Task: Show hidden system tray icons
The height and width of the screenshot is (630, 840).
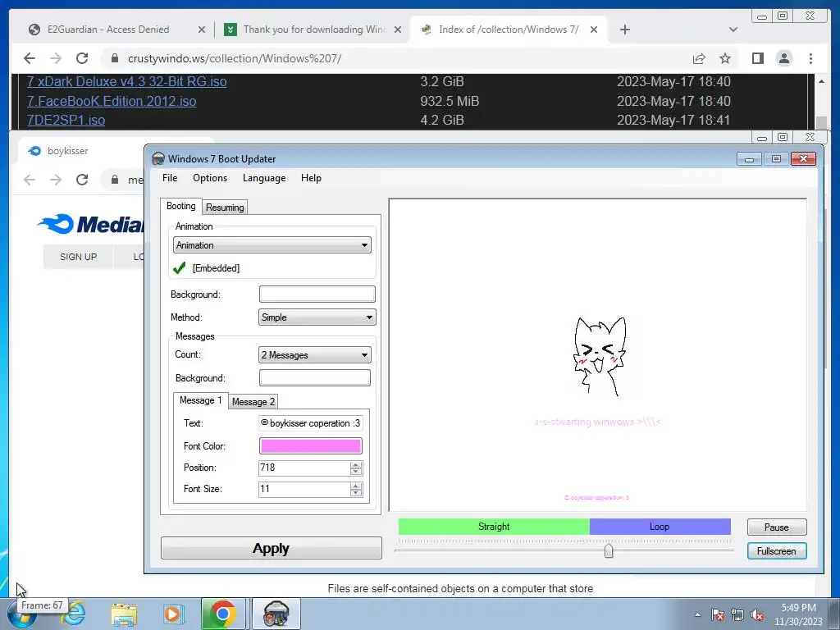Action: click(697, 615)
